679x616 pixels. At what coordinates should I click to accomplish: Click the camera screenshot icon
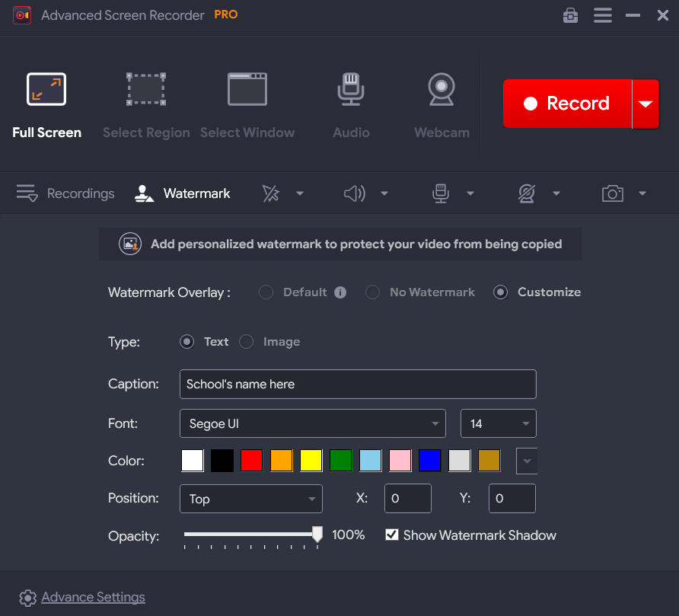click(x=613, y=194)
